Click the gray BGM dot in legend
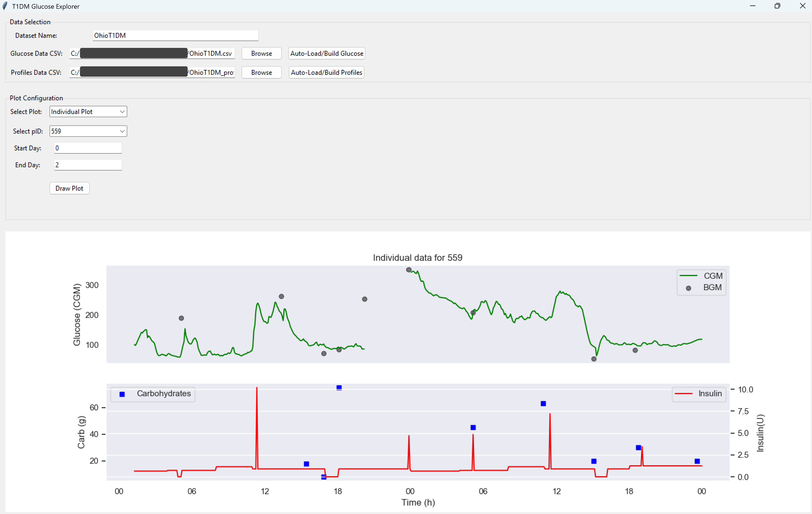The width and height of the screenshot is (812, 514). (689, 288)
